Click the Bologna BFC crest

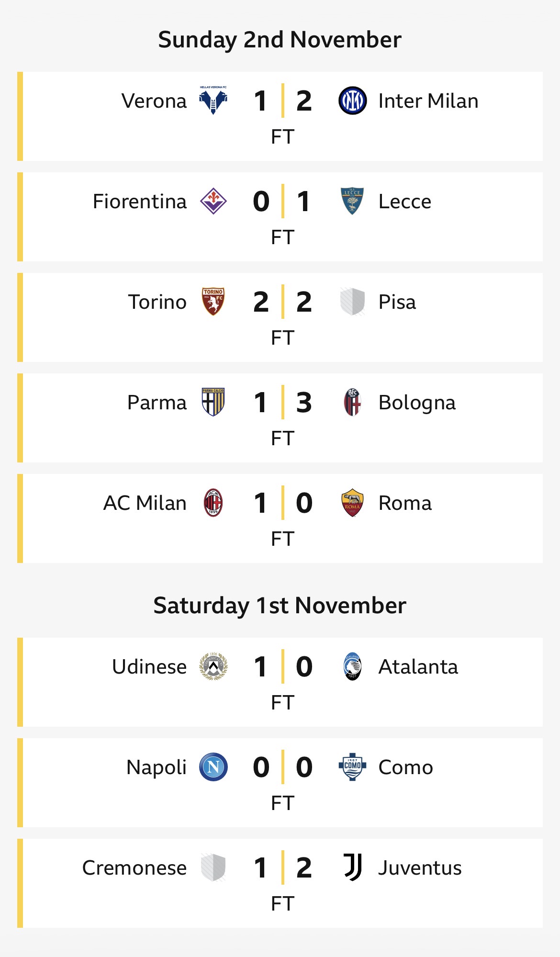(352, 402)
